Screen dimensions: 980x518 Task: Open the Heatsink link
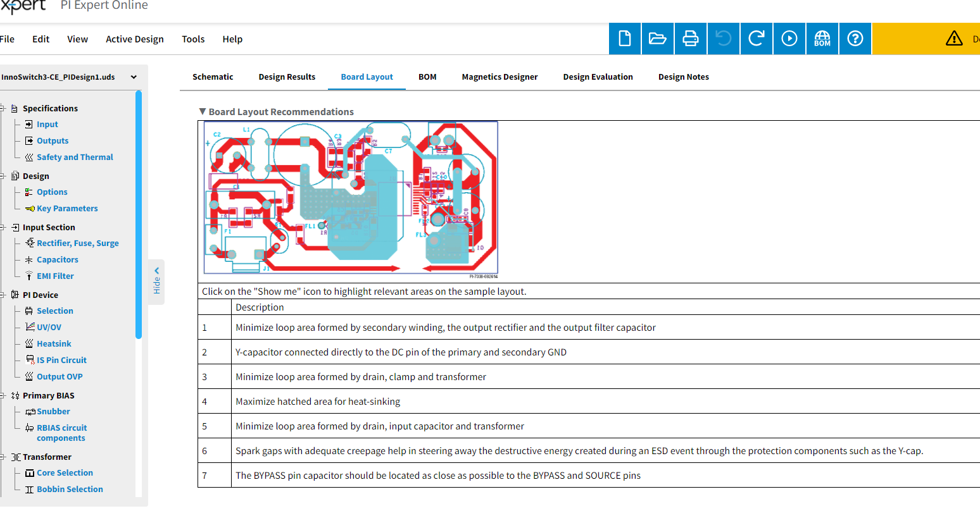pyautogui.click(x=54, y=344)
